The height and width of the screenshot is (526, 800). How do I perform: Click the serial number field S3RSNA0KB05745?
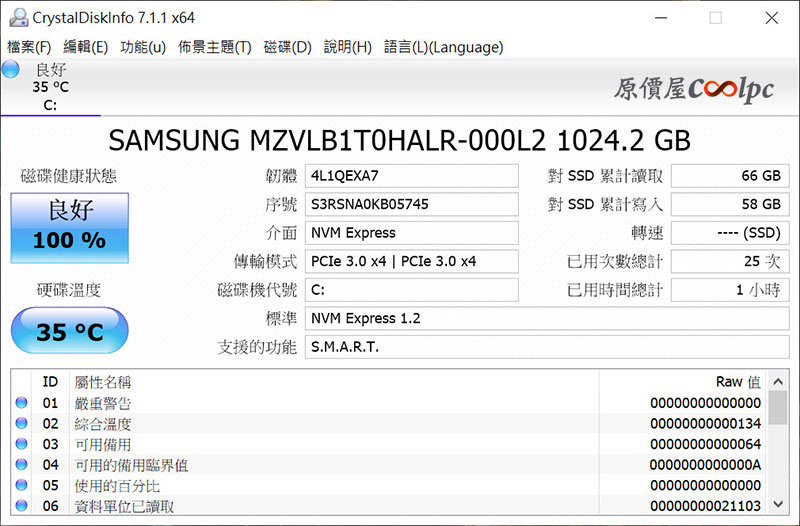[412, 205]
